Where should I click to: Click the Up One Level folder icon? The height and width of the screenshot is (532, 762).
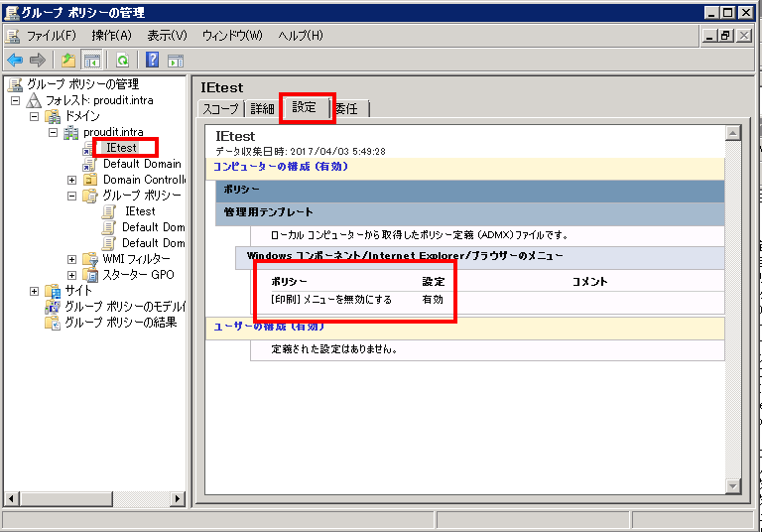(67, 60)
